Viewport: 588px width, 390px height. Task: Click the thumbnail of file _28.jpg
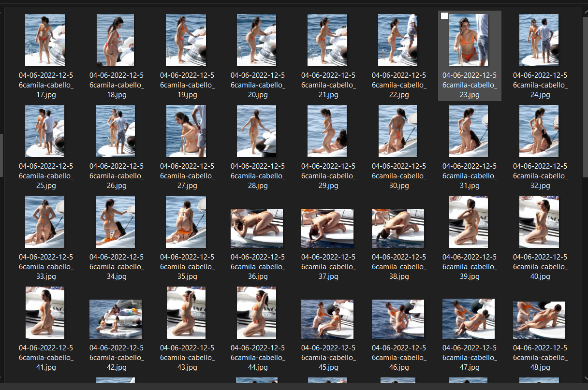pos(256,131)
